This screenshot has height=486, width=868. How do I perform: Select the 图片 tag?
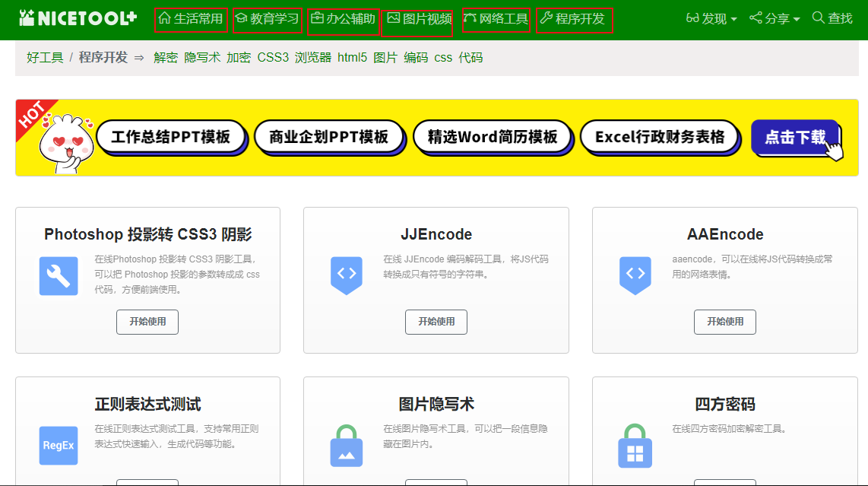click(x=385, y=58)
